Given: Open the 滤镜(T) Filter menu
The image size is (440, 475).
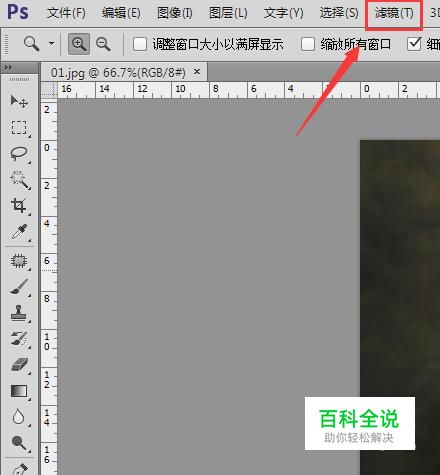Looking at the screenshot, I should [x=394, y=13].
